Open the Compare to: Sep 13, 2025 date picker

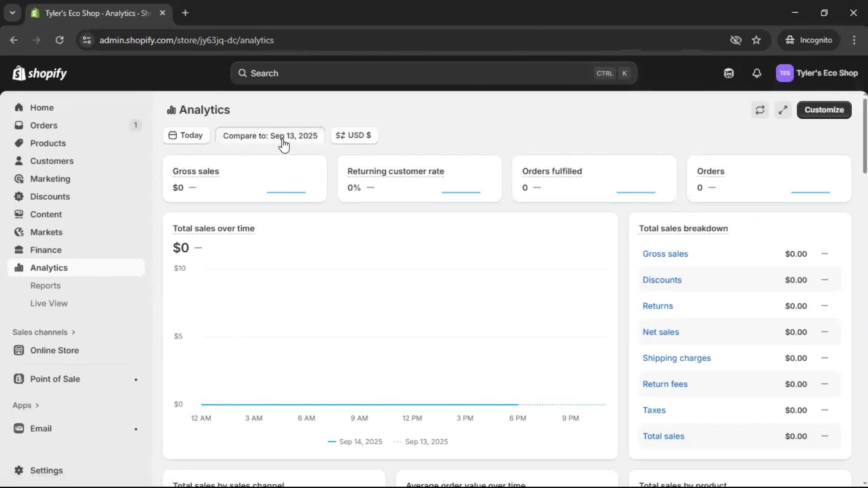pos(270,136)
